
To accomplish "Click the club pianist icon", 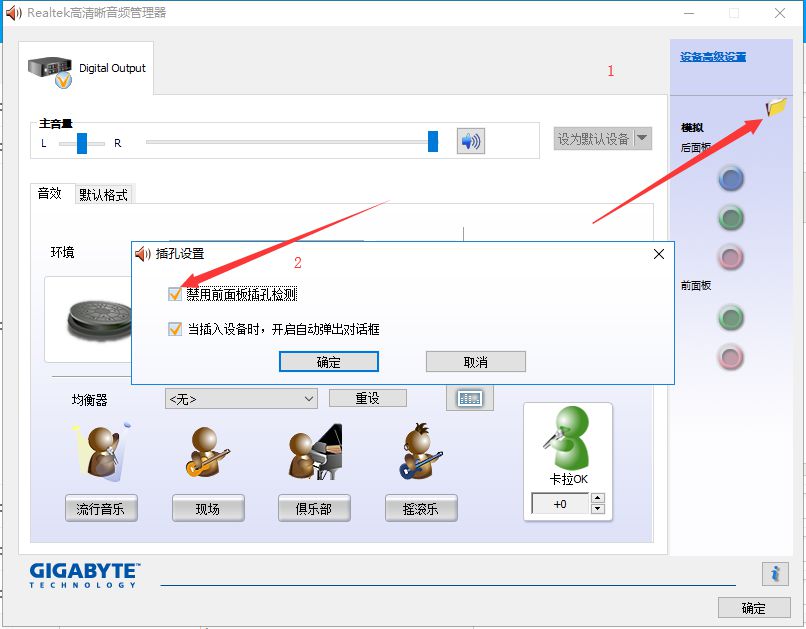I will tap(315, 452).
